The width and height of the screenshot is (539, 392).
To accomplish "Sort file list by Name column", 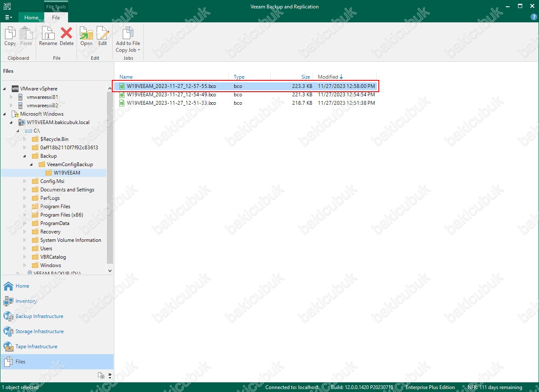I will (126, 77).
